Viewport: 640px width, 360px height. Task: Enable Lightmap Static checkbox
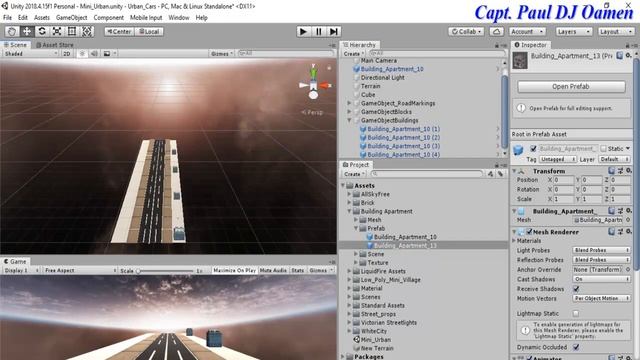576,313
